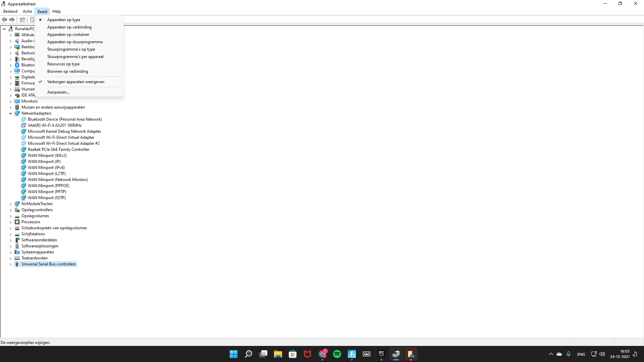Image resolution: width=644 pixels, height=362 pixels.
Task: Click the Toetsenborden keyboard icon
Action: coord(17,258)
